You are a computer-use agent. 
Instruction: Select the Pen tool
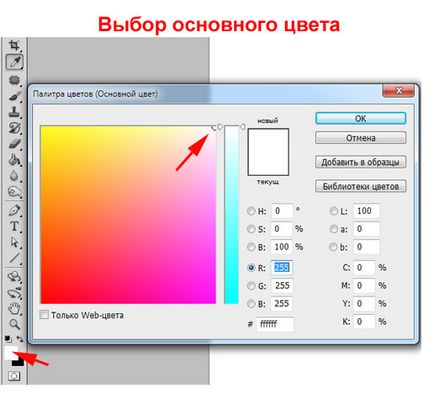pyautogui.click(x=14, y=210)
